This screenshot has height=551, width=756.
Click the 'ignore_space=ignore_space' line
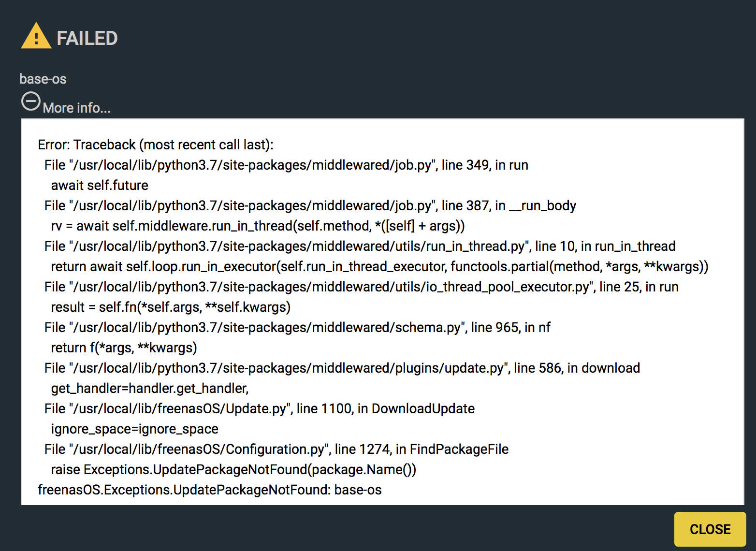(x=135, y=429)
